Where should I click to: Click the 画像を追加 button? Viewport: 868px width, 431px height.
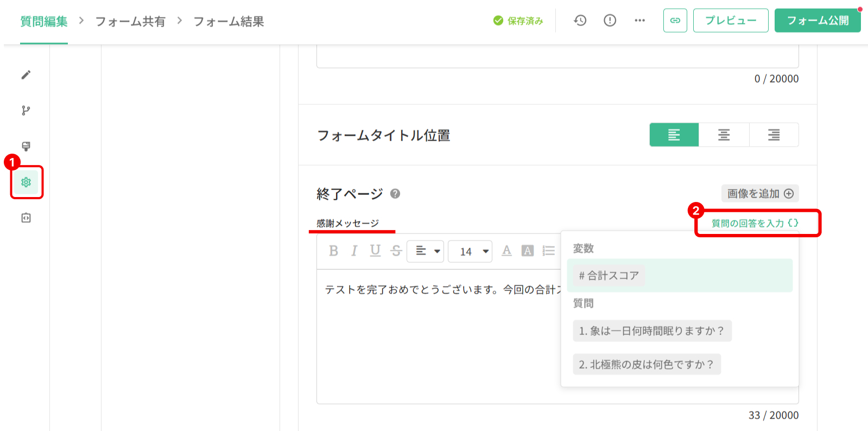click(760, 194)
